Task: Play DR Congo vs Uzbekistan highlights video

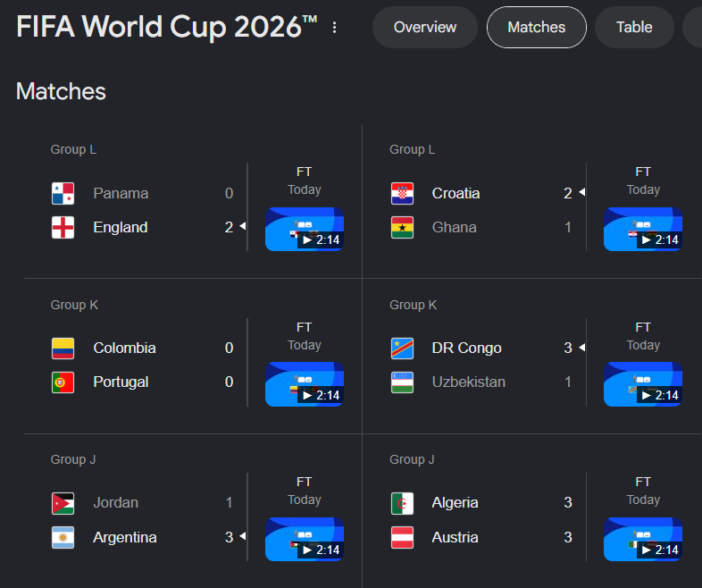Action: (643, 384)
